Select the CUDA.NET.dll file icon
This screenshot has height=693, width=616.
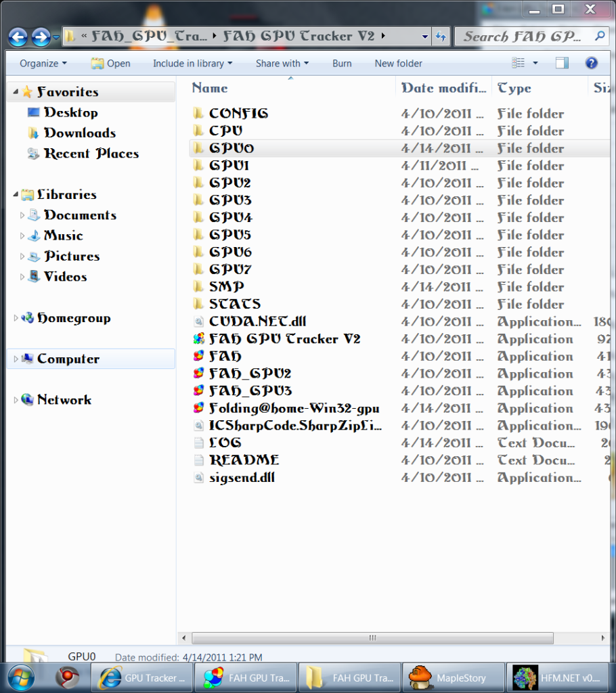coord(198,321)
